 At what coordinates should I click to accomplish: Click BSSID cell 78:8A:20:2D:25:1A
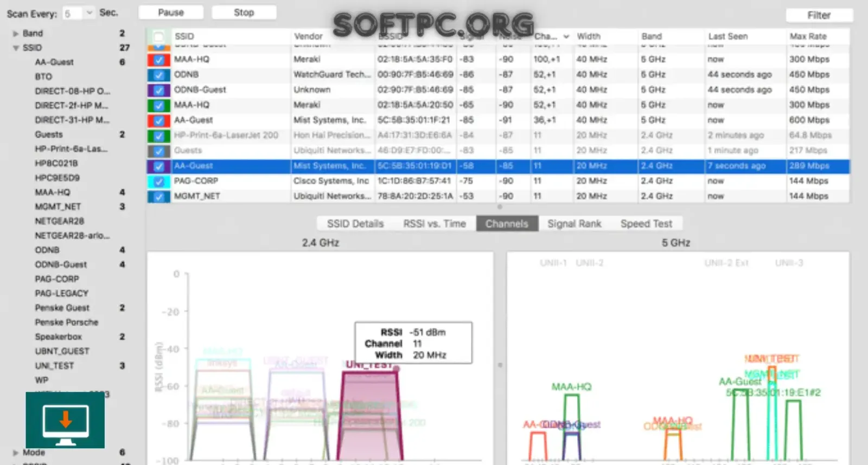click(415, 196)
